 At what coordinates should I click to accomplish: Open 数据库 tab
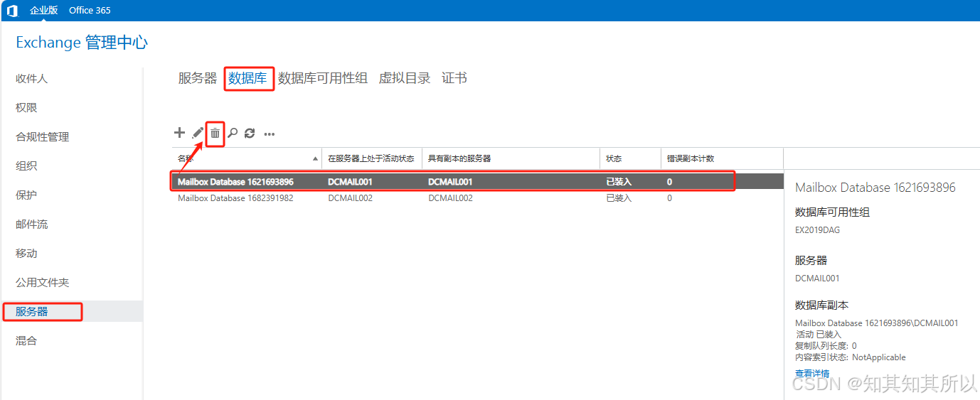pyautogui.click(x=247, y=78)
